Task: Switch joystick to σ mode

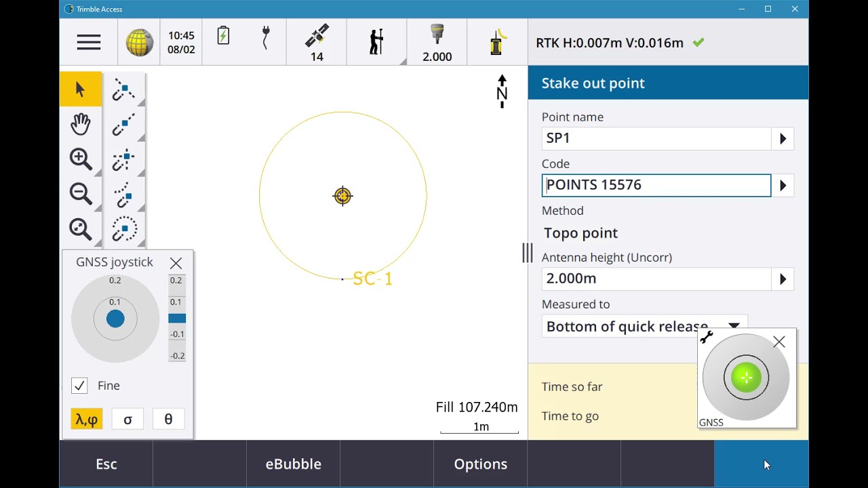Action: [127, 420]
